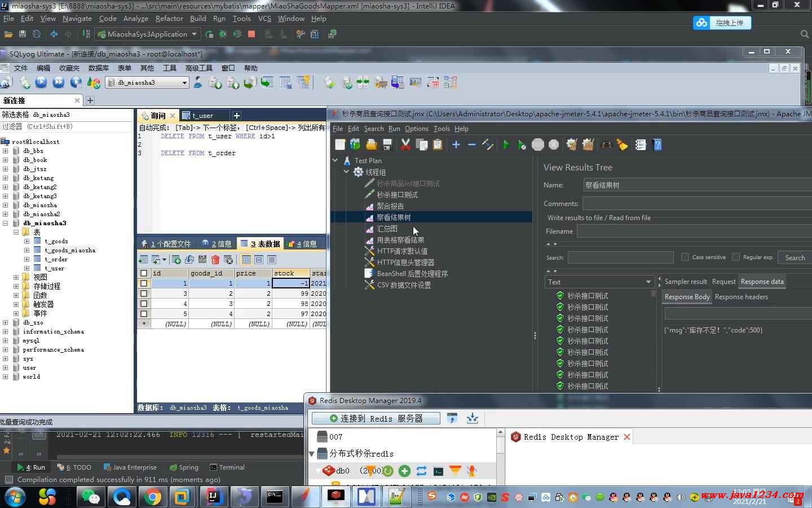Open Redis db0 console terminal icon
812x508 pixels.
(438, 471)
